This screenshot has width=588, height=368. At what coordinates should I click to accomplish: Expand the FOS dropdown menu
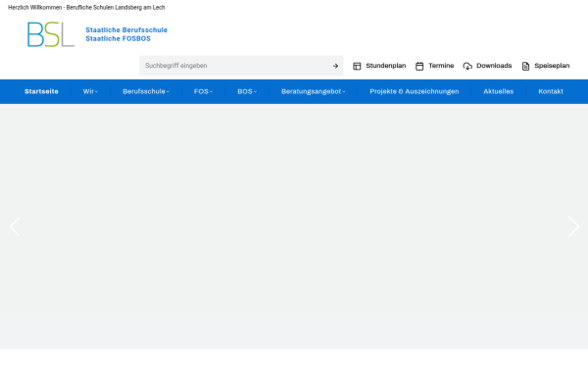[x=203, y=91]
